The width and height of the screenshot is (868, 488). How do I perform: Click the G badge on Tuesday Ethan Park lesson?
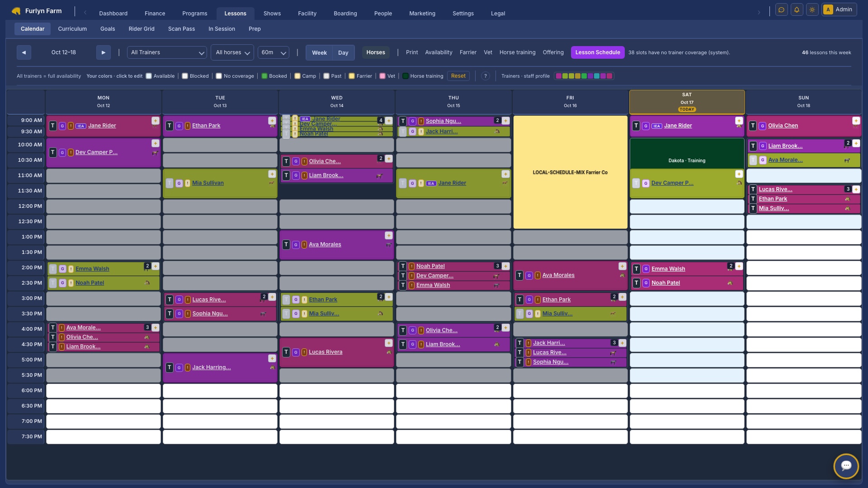coord(179,126)
